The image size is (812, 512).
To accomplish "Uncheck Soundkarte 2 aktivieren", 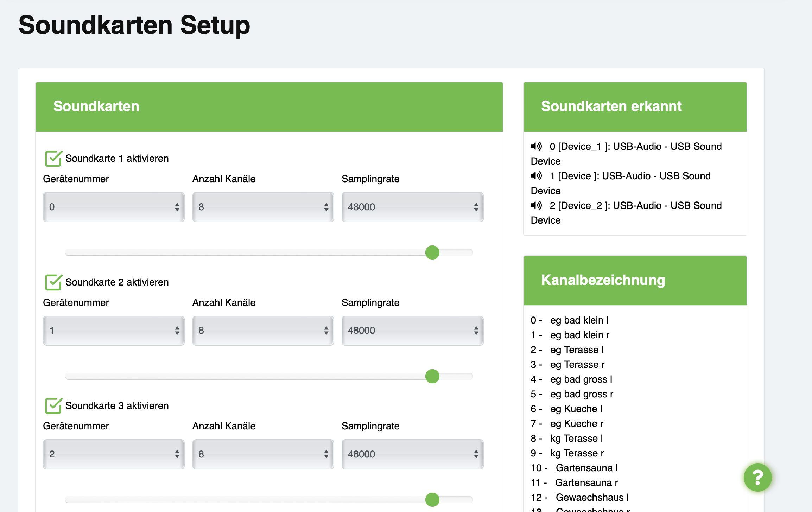I will [53, 282].
